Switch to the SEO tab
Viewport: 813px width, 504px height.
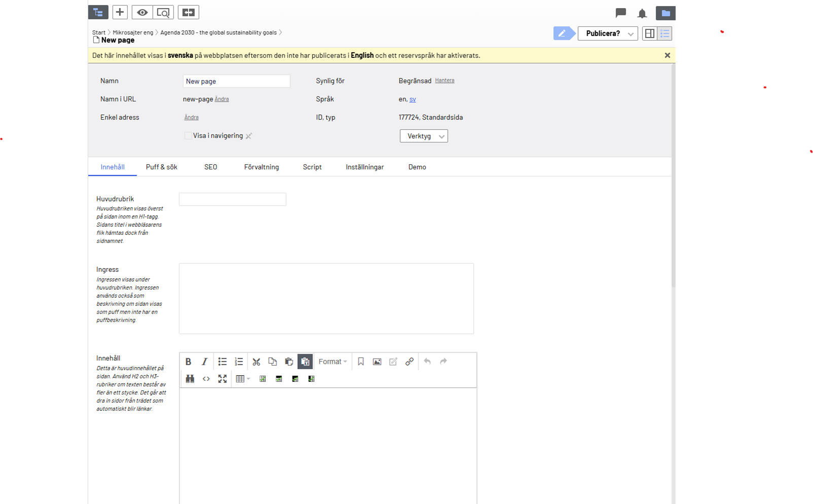[x=210, y=167]
